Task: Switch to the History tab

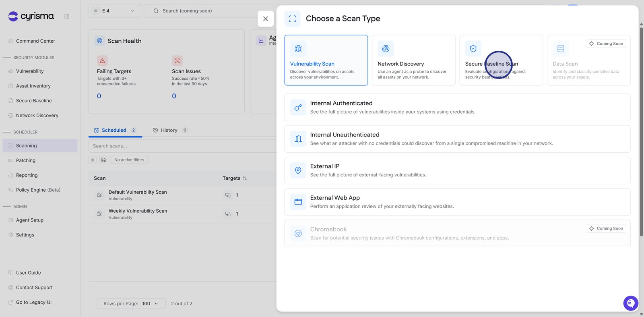Action: coord(169,130)
